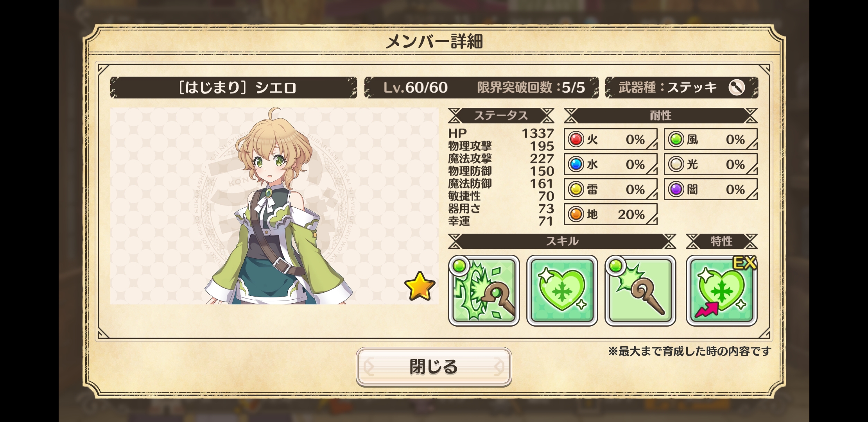Image resolution: width=868 pixels, height=422 pixels.
Task: Tap the light resistance 0% box
Action: pos(710,165)
